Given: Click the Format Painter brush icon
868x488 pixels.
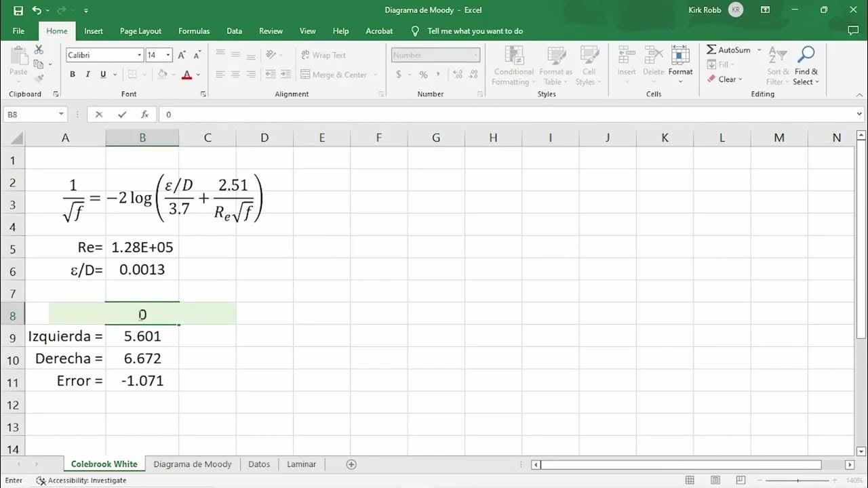Looking at the screenshot, I should coord(39,78).
